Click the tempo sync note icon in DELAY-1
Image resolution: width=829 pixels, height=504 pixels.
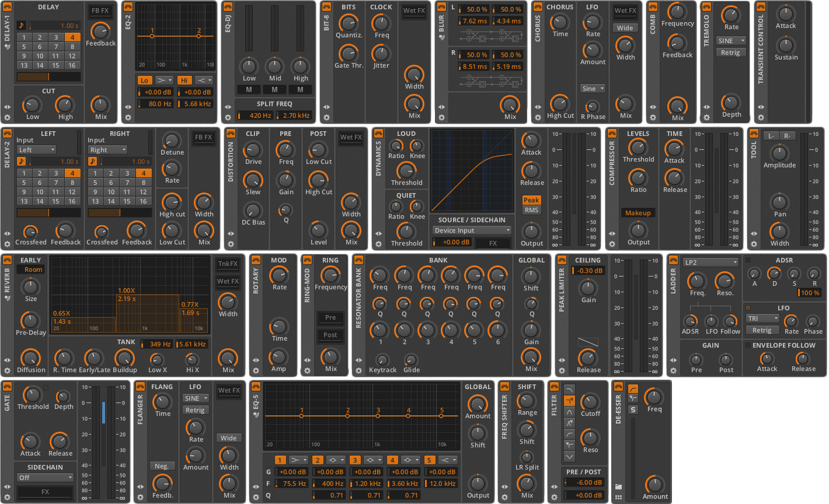coord(22,26)
